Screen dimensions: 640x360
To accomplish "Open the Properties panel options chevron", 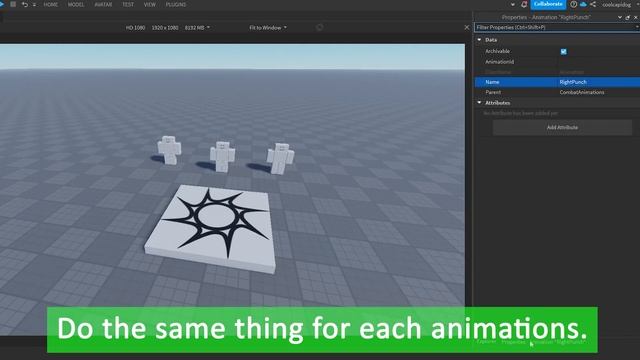I will (620, 17).
